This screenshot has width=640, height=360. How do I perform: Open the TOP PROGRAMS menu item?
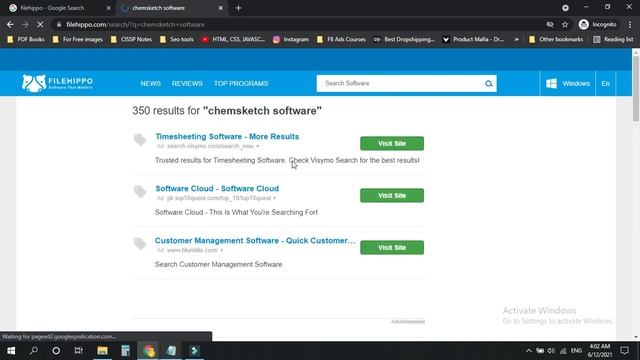tap(241, 83)
